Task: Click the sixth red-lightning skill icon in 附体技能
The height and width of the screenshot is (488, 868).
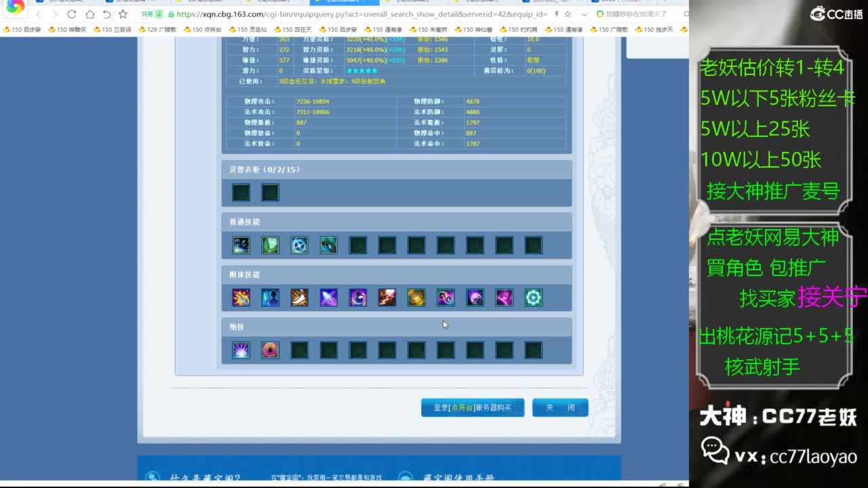Action: click(387, 298)
